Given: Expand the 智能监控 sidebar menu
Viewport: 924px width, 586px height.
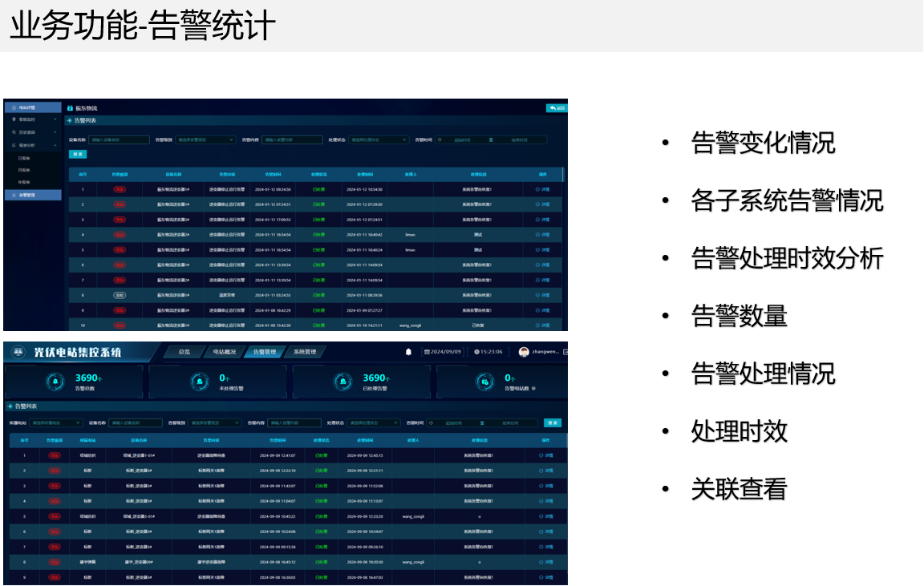Looking at the screenshot, I should tap(32, 119).
